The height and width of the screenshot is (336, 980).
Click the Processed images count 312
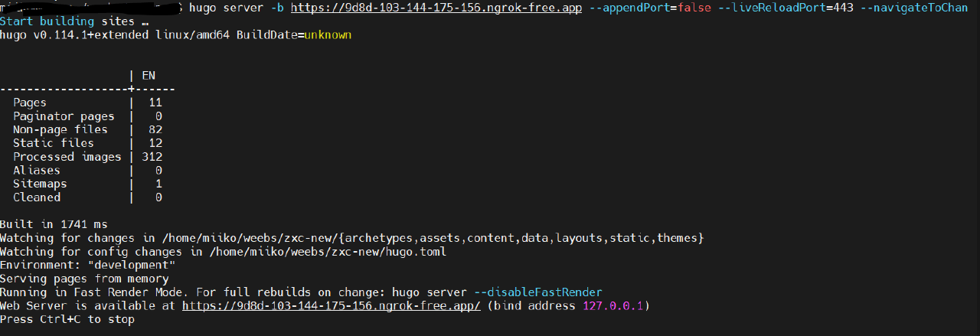[152, 157]
